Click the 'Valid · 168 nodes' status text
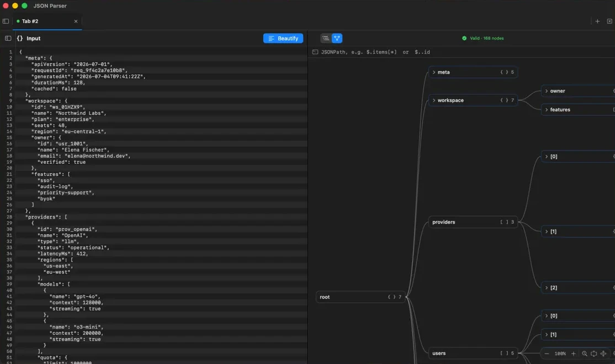 tap(487, 39)
